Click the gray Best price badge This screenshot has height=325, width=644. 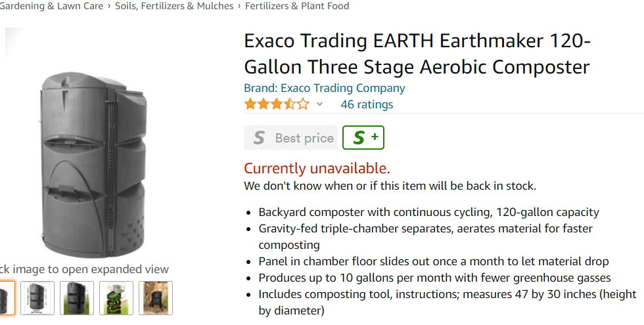pos(290,138)
